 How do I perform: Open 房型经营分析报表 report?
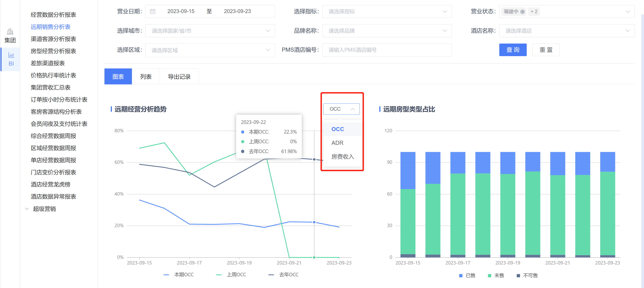(x=53, y=51)
